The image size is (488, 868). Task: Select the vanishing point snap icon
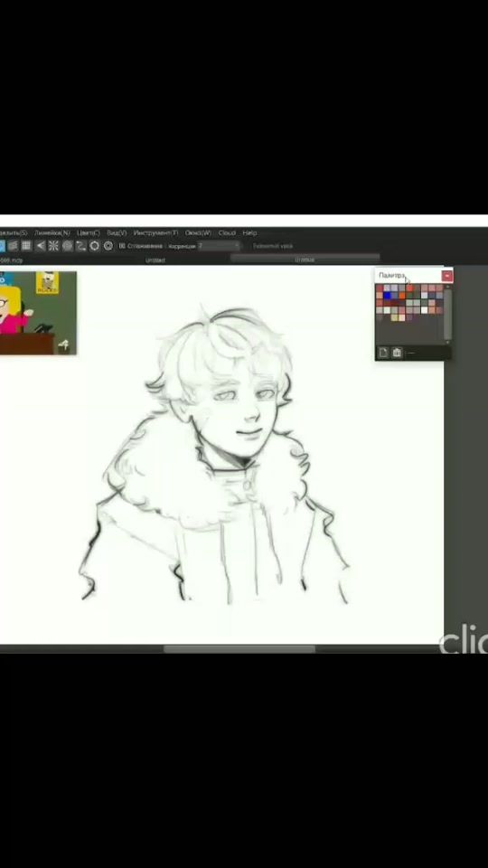(x=41, y=246)
